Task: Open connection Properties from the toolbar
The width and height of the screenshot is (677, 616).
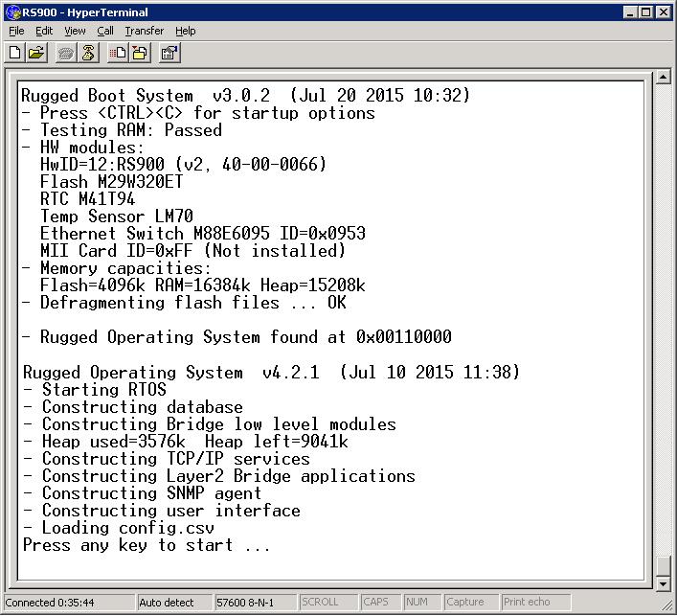Action: click(x=169, y=54)
